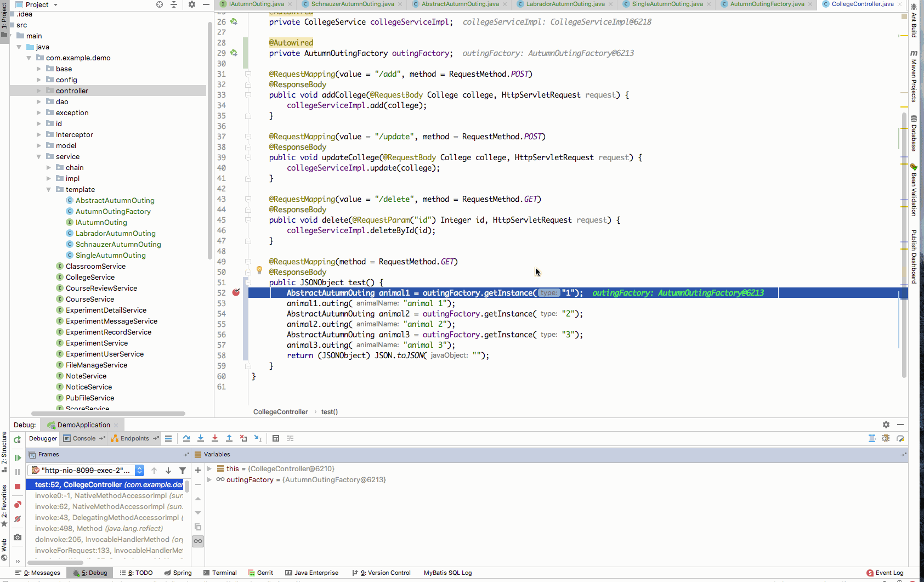Viewport: 924px width, 582px height.
Task: Expand the chain package folder
Action: click(49, 167)
